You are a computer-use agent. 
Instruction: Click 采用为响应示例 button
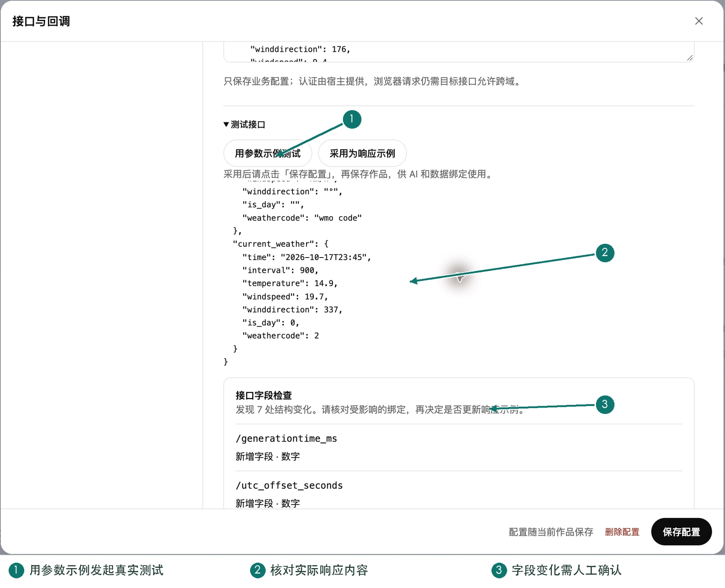(362, 153)
